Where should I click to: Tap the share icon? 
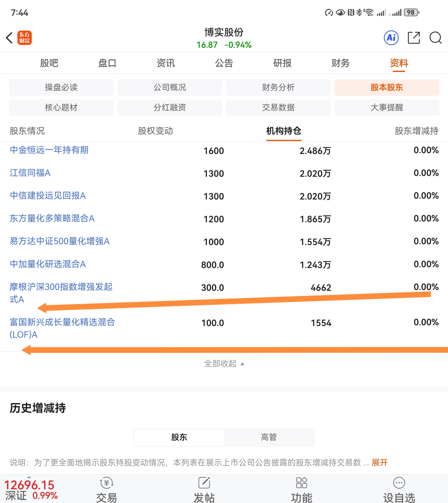[414, 38]
